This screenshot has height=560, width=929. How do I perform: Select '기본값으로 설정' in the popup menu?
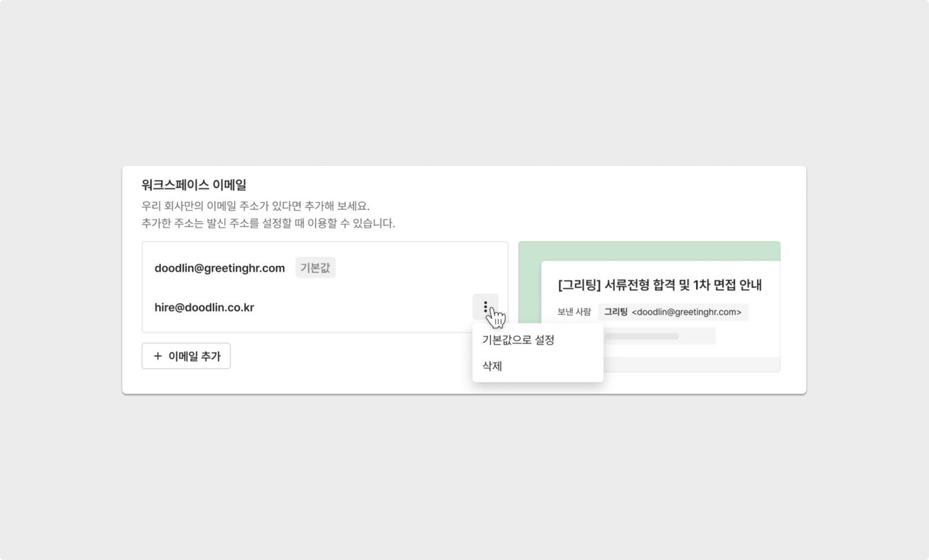point(518,340)
